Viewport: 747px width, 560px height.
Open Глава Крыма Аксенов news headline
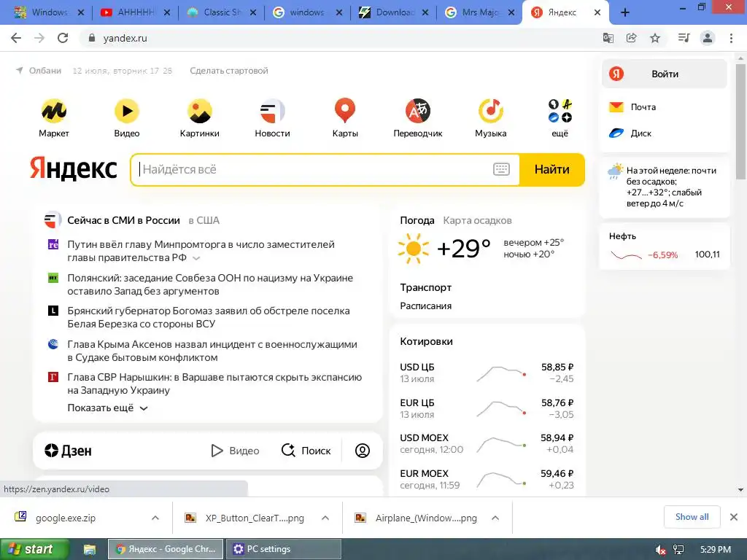pyautogui.click(x=212, y=351)
